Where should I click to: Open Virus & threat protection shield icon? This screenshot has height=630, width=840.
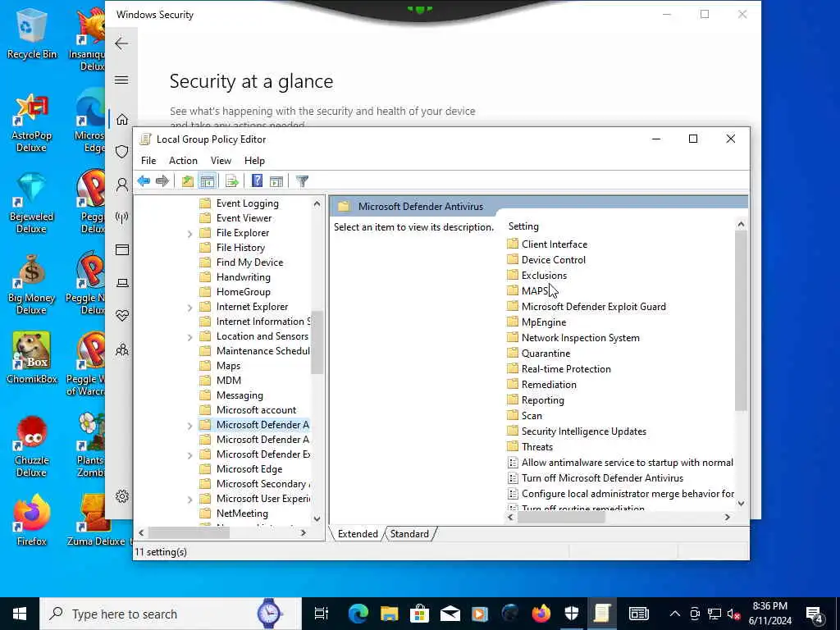point(122,152)
